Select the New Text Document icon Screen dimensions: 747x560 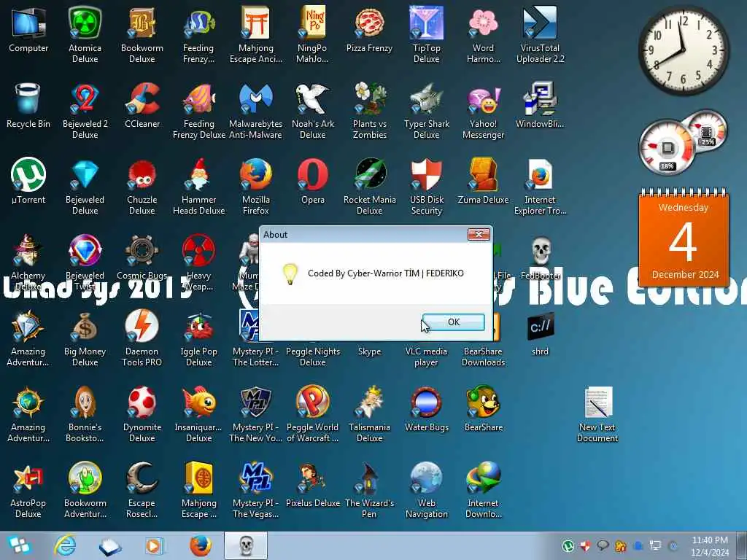click(x=597, y=414)
